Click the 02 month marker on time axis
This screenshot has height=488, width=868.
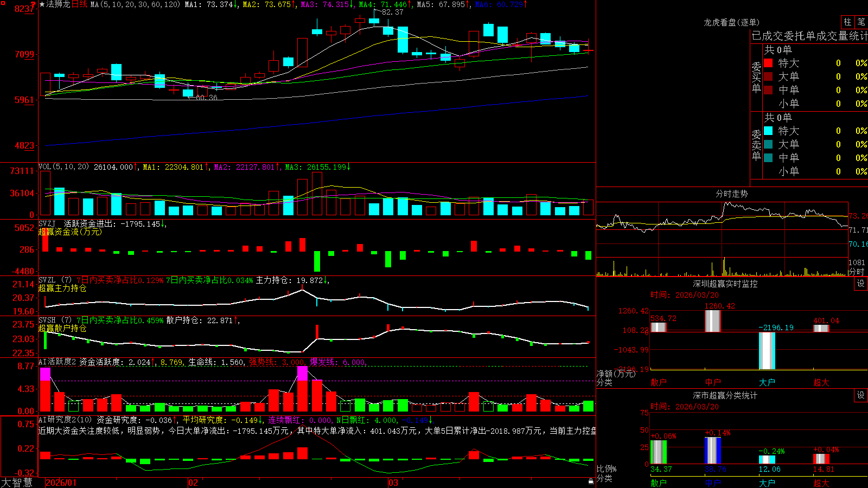click(193, 483)
